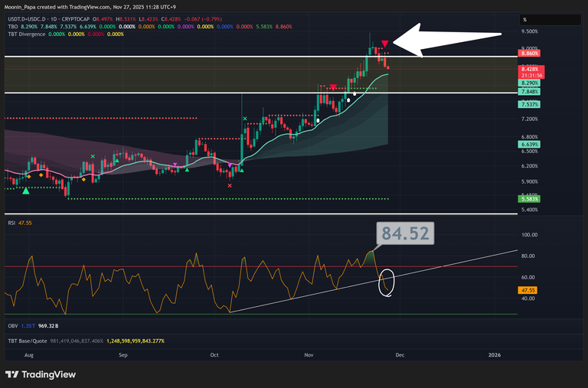
Task: Click the 8.860% red price label
Action: pyautogui.click(x=529, y=53)
